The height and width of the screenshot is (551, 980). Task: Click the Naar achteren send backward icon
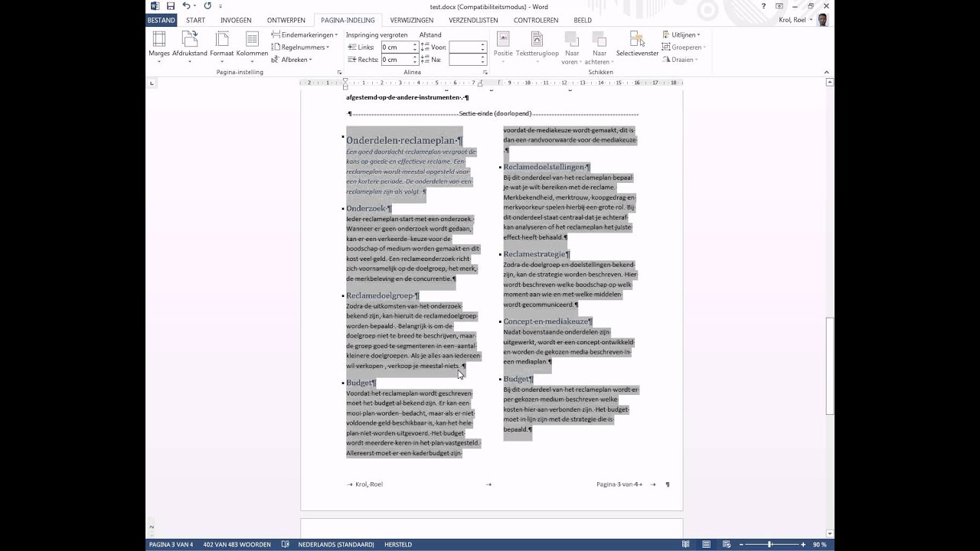[599, 38]
